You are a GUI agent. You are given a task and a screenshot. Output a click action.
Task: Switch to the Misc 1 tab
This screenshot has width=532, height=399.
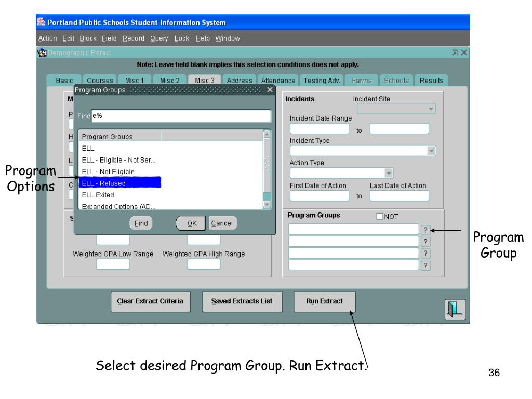point(135,80)
